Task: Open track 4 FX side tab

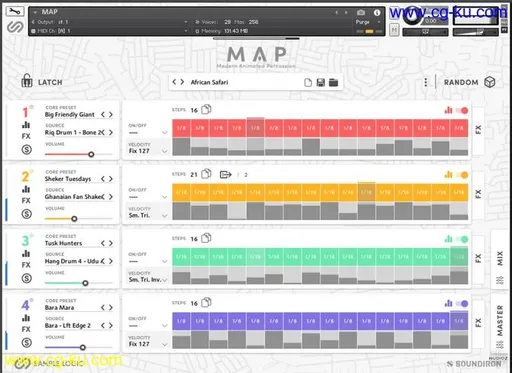Action: click(x=478, y=323)
